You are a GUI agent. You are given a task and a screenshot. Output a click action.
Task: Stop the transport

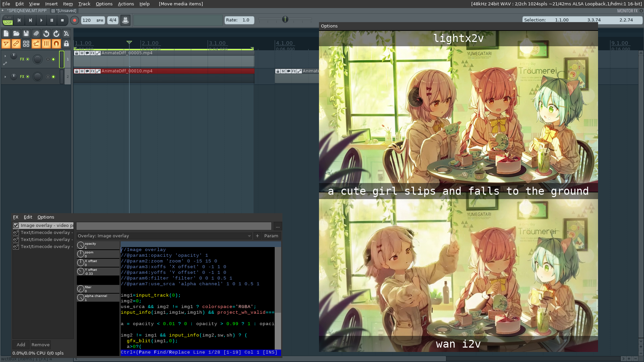62,20
